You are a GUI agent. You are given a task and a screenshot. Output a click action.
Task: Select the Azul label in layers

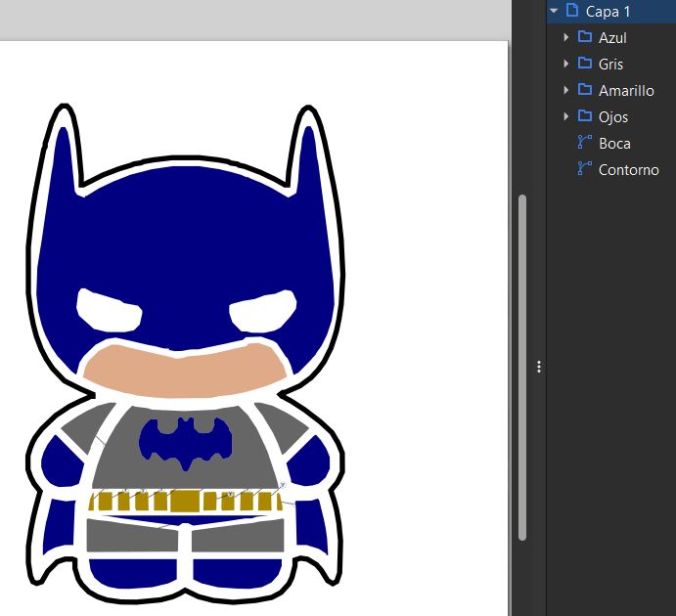pyautogui.click(x=612, y=38)
